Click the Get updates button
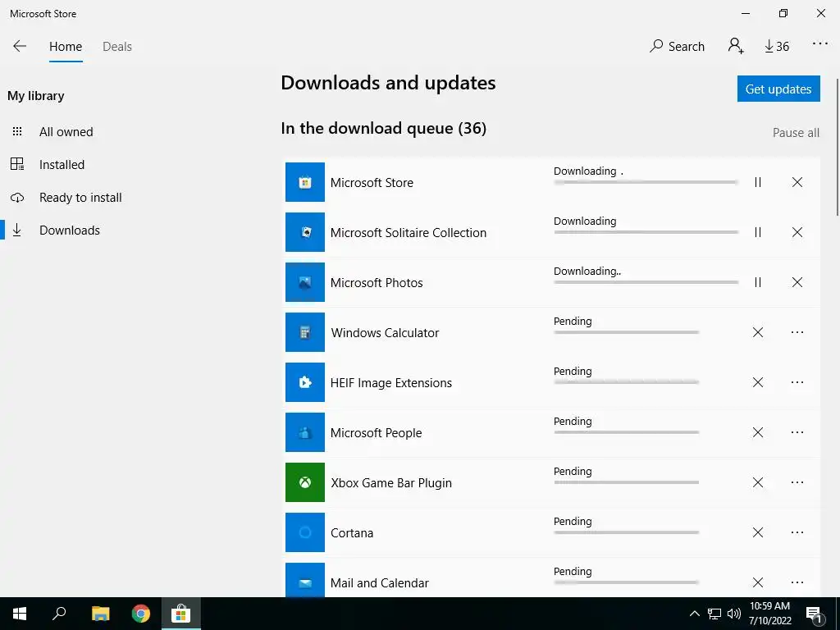 tap(778, 89)
